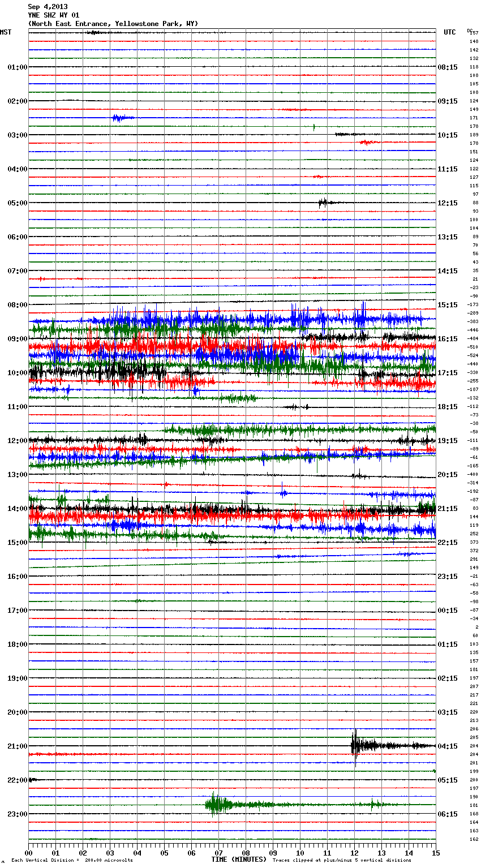Viewport: 481px width, 868px height.
Task: Click the 'UTC' column header
Action: point(450,32)
